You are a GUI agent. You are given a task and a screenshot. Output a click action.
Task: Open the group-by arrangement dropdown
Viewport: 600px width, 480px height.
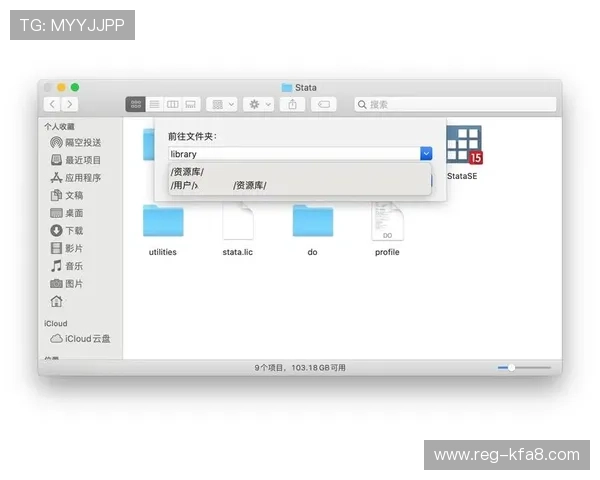[x=222, y=104]
